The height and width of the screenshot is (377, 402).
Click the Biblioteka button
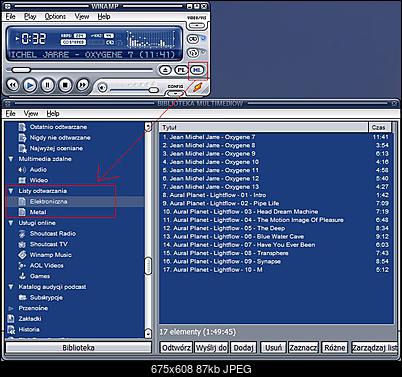[78, 348]
